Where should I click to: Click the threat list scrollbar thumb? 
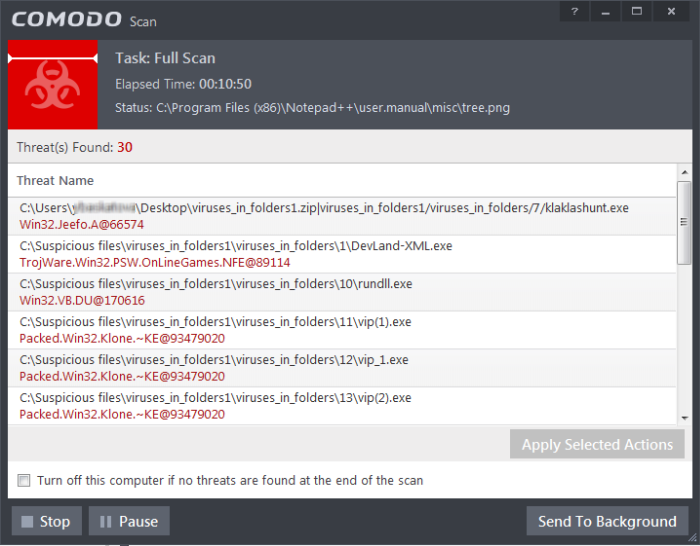tap(684, 222)
